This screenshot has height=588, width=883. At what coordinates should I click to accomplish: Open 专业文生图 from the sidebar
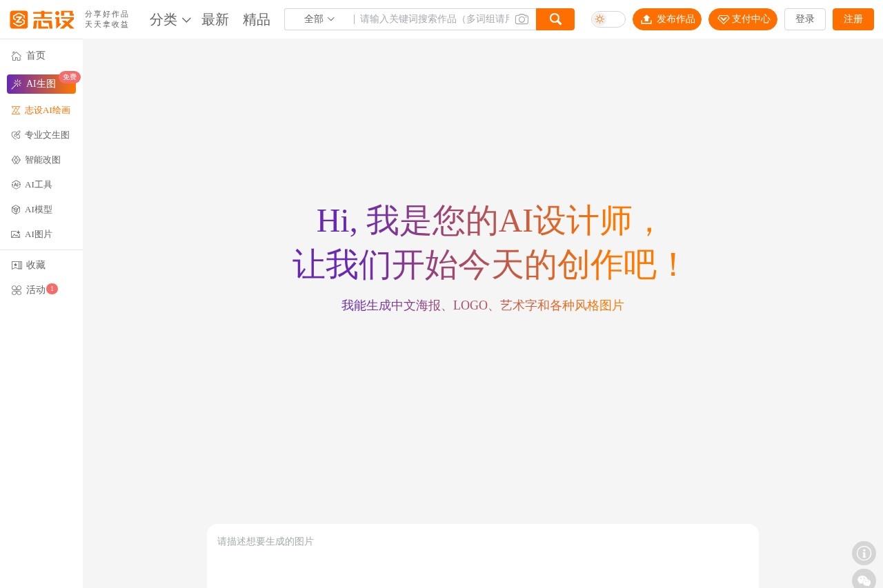47,135
